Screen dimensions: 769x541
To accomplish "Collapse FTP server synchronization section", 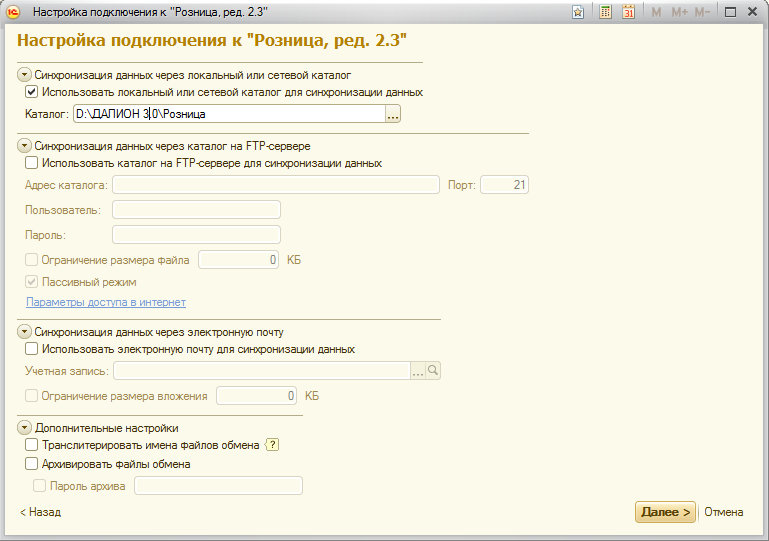I will 25,146.
